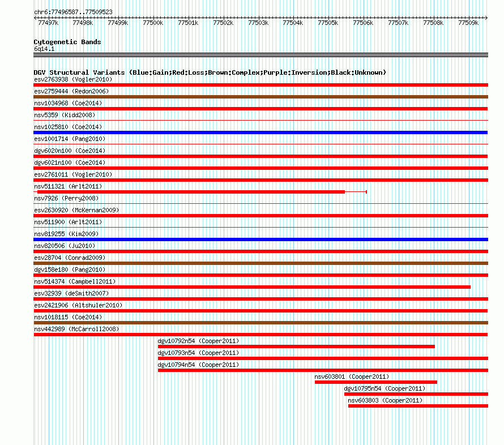The image size is (504, 445).
Task: Select the dgv10792n54 (Cooper2011) red bar
Action: 296,346
